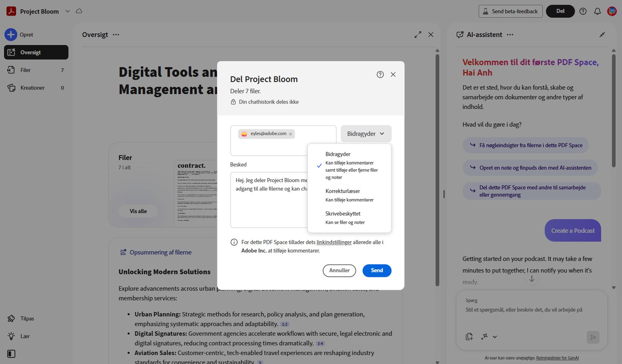Click the AI-assistent panel scrollbar
622x364 pixels.
click(x=614, y=111)
